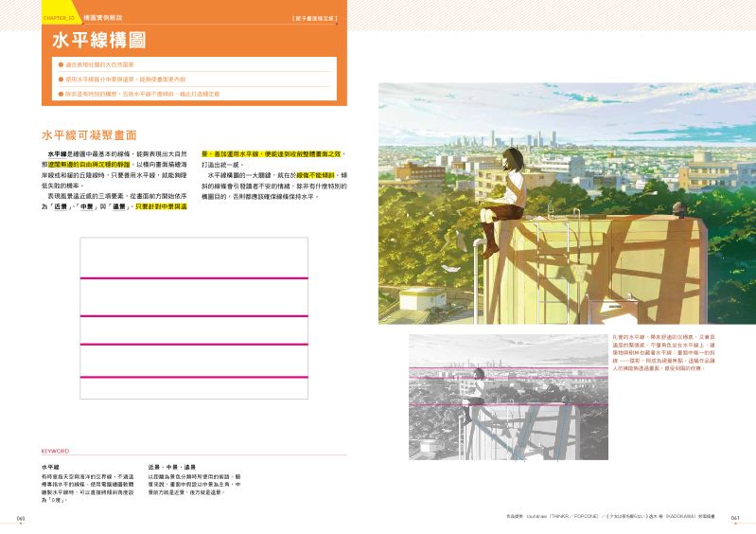Click the bracketed label at header right

[315, 18]
